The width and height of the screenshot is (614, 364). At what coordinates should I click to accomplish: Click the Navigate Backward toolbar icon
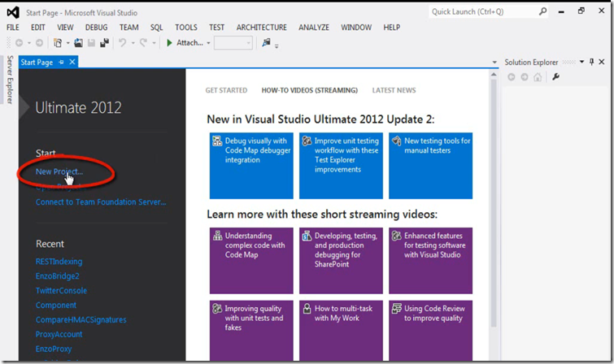click(19, 43)
